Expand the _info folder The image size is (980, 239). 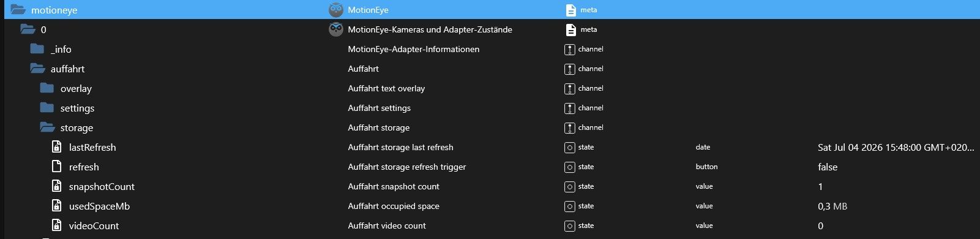click(37, 49)
